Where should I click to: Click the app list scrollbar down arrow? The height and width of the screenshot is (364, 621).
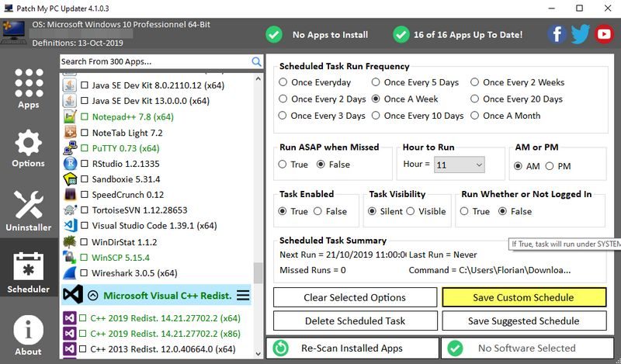click(x=258, y=354)
